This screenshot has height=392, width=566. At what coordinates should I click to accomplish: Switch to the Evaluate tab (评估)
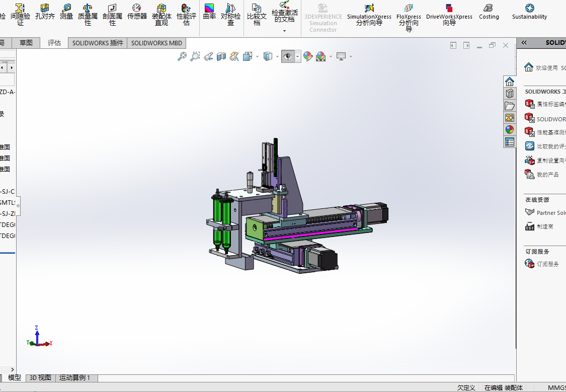coord(54,43)
